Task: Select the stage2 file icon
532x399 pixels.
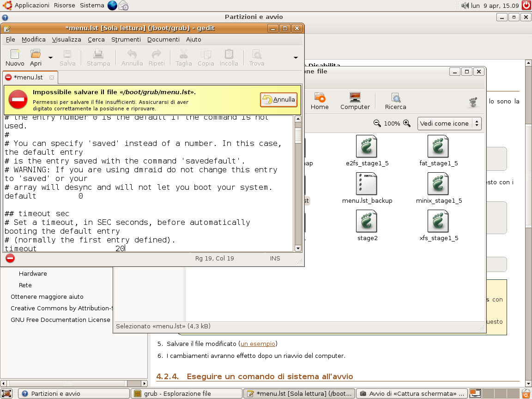Action: pos(367,221)
